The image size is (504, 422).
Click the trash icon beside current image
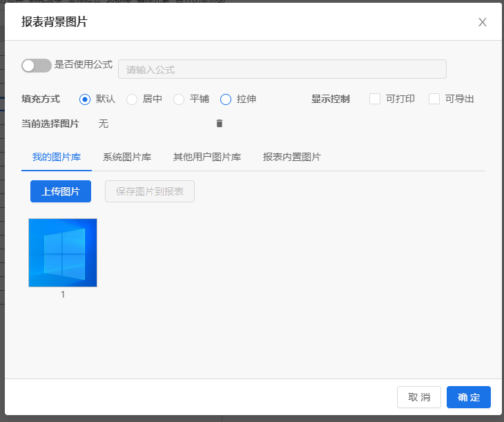click(220, 123)
